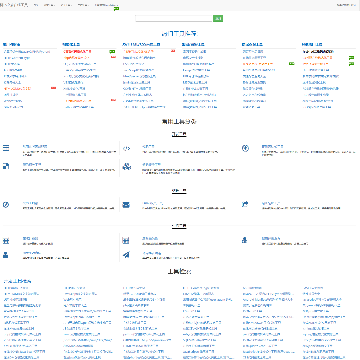Focus the search input field
Screen dimensions: 360x360
[174, 19]
